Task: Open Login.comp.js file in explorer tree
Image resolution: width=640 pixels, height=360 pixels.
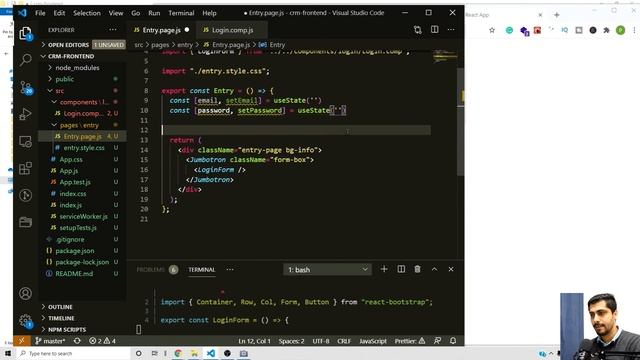Action: (x=83, y=113)
